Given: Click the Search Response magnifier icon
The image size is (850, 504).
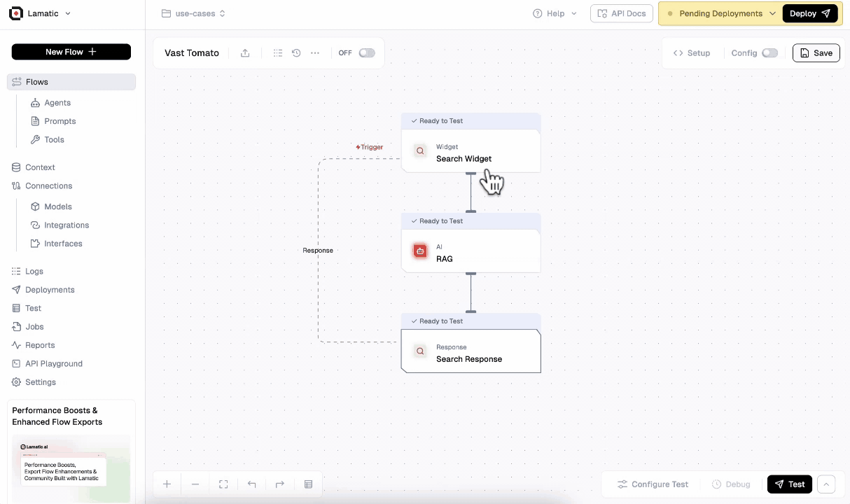Looking at the screenshot, I should click(x=420, y=351).
